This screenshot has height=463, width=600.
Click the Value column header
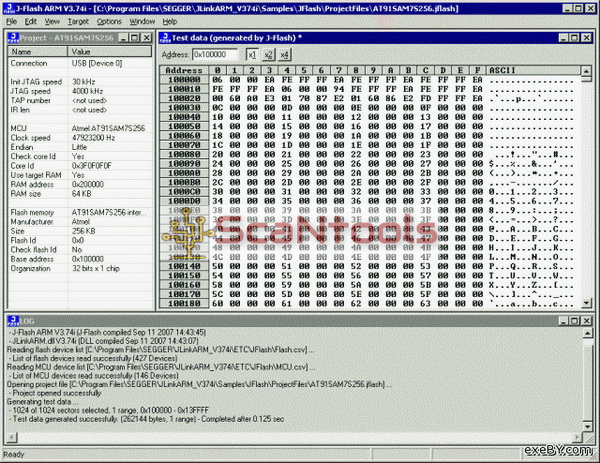point(110,52)
